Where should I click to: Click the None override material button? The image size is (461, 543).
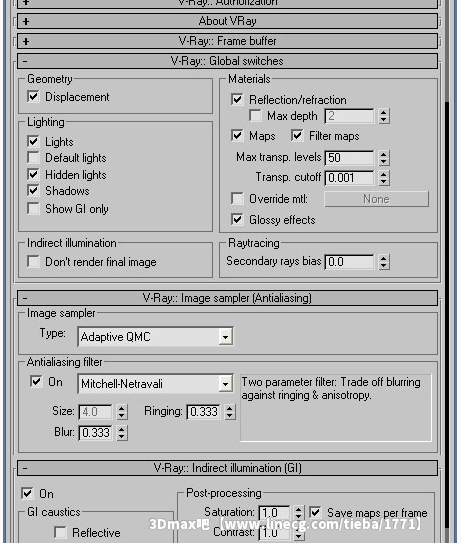click(x=376, y=199)
